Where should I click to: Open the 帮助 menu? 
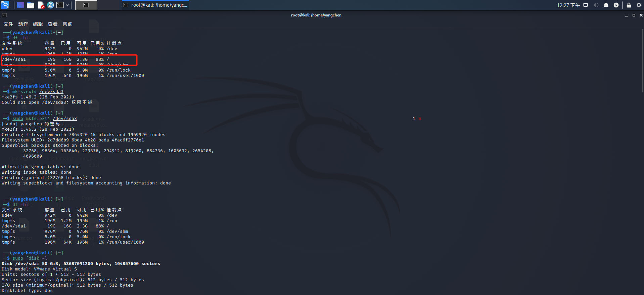tap(67, 24)
